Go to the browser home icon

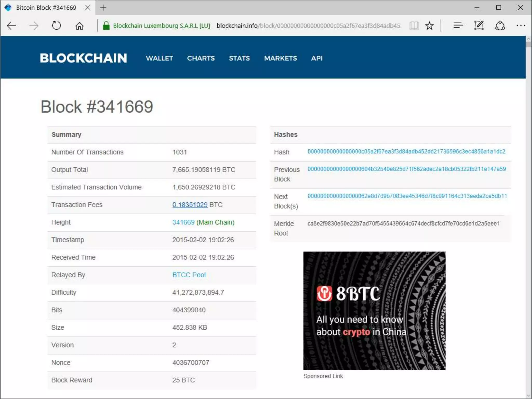pyautogui.click(x=79, y=26)
